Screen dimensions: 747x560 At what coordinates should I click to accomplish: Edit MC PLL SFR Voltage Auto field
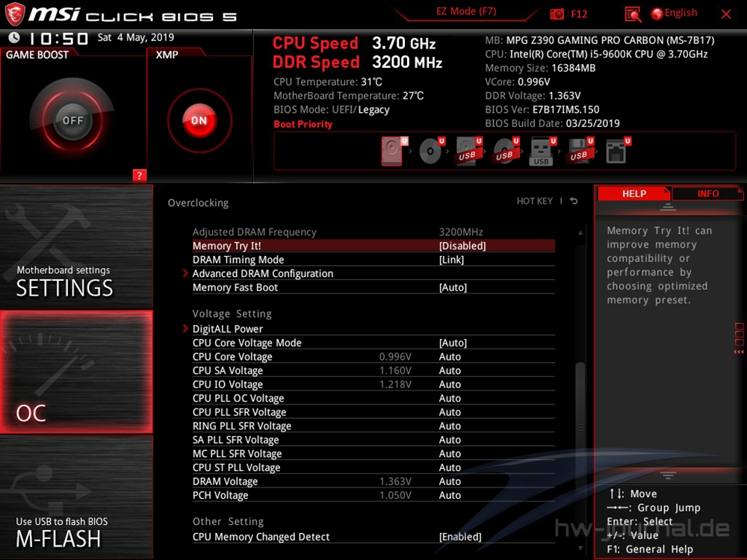pyautogui.click(x=450, y=453)
